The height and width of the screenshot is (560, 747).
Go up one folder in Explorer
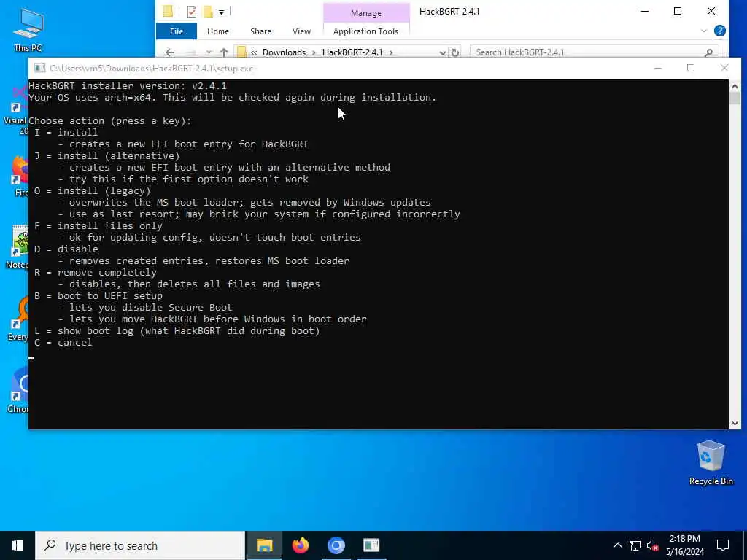pos(224,52)
